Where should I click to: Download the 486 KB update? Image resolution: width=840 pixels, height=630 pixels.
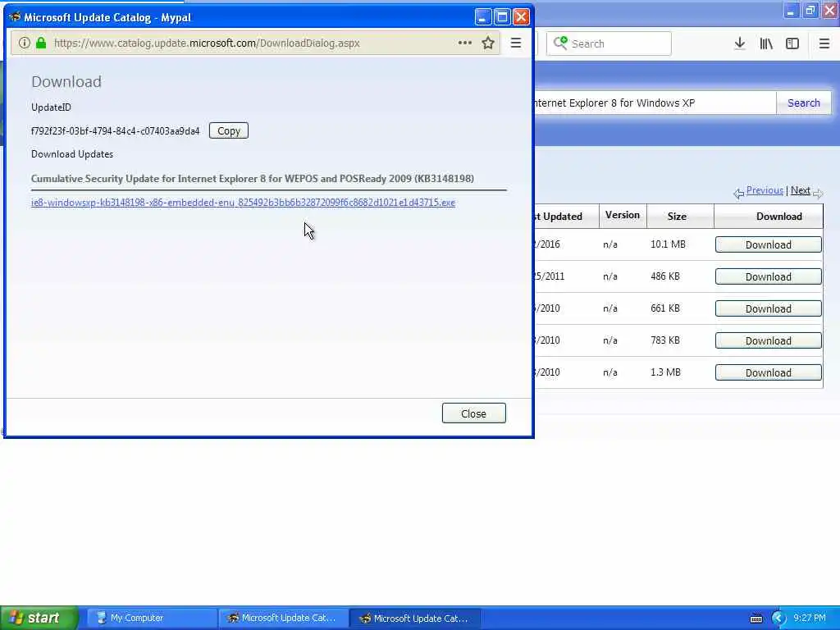[768, 276]
